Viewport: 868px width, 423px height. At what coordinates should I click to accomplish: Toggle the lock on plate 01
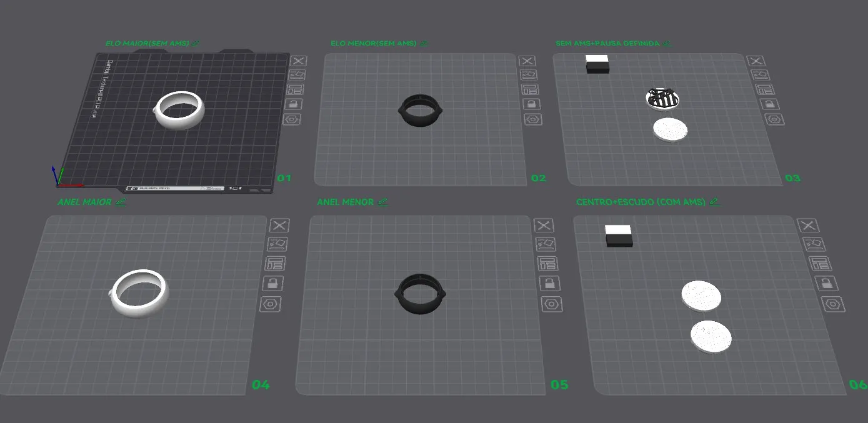[x=294, y=104]
